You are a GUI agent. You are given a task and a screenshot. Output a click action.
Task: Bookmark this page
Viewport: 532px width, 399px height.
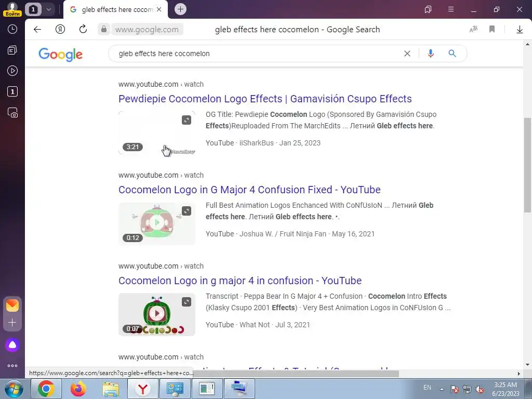coord(492,30)
